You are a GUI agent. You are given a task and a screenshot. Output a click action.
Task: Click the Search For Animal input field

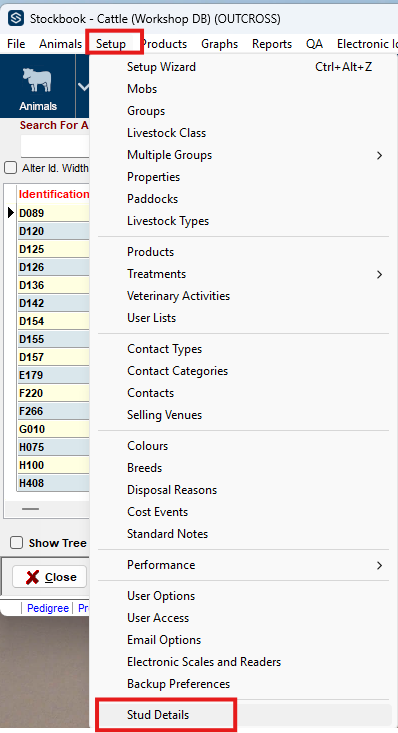(x=55, y=146)
